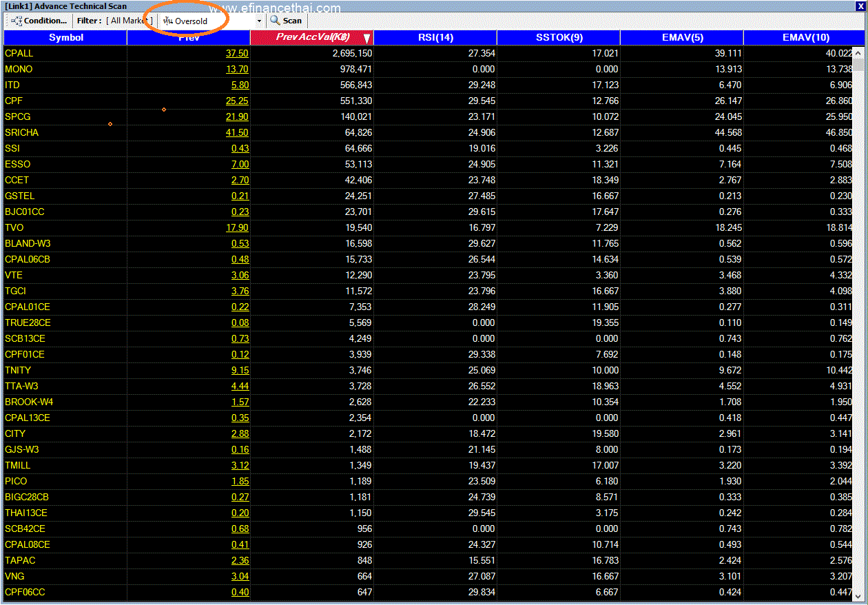Select the CPF symbol

(x=14, y=101)
